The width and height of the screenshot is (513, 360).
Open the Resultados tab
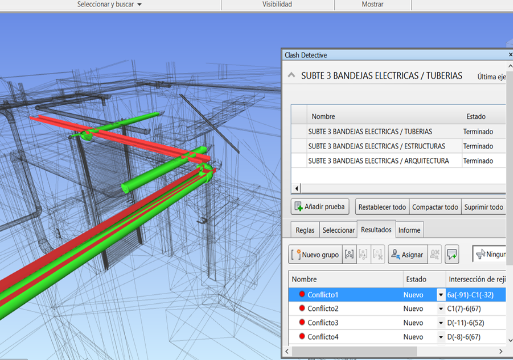pyautogui.click(x=376, y=229)
